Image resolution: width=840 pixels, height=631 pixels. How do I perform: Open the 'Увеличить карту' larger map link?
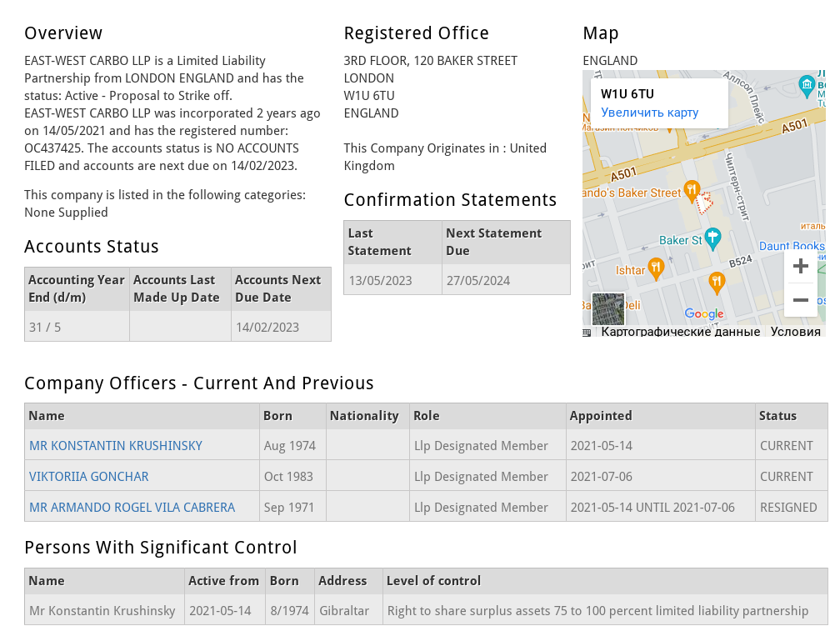click(650, 113)
